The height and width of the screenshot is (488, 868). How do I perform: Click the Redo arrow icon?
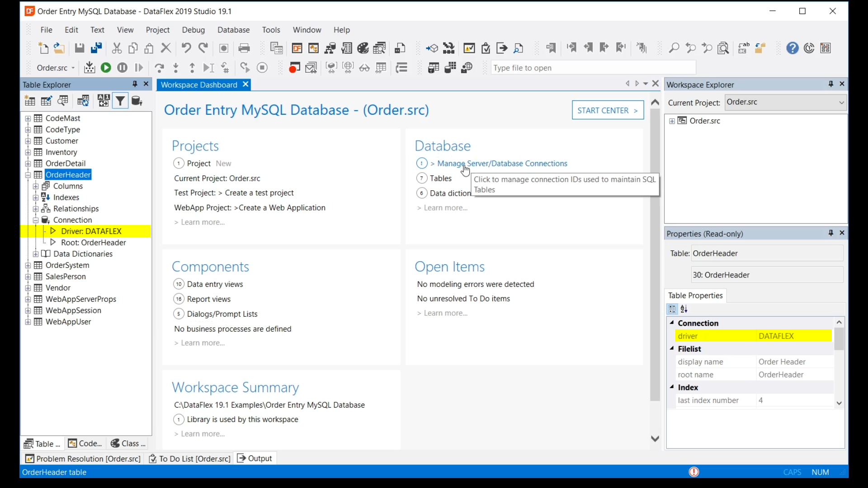click(x=203, y=48)
